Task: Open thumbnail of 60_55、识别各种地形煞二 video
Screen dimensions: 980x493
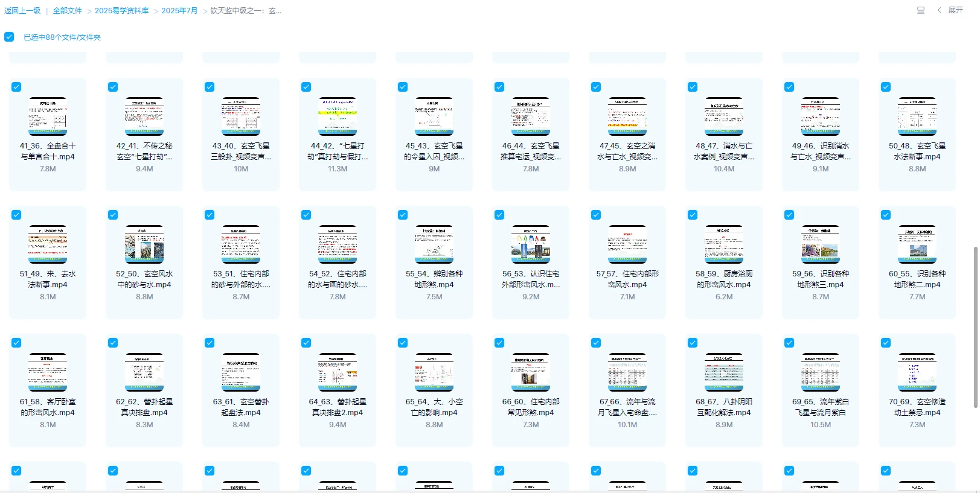Action: [917, 244]
